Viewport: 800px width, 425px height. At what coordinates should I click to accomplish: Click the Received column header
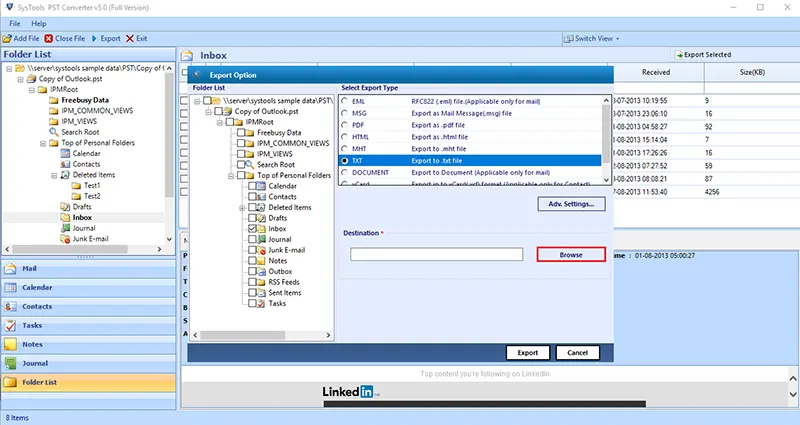(656, 72)
